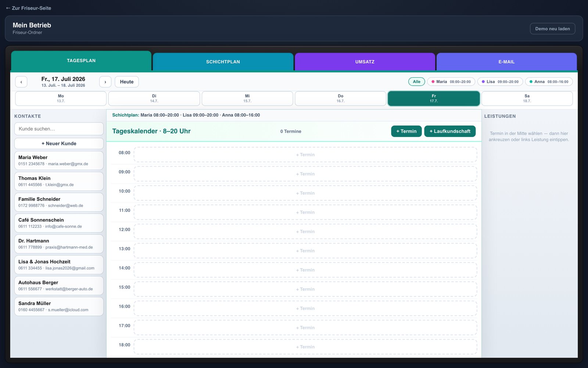The width and height of the screenshot is (588, 368).
Task: Open contact Sandra Müller
Action: click(x=59, y=307)
